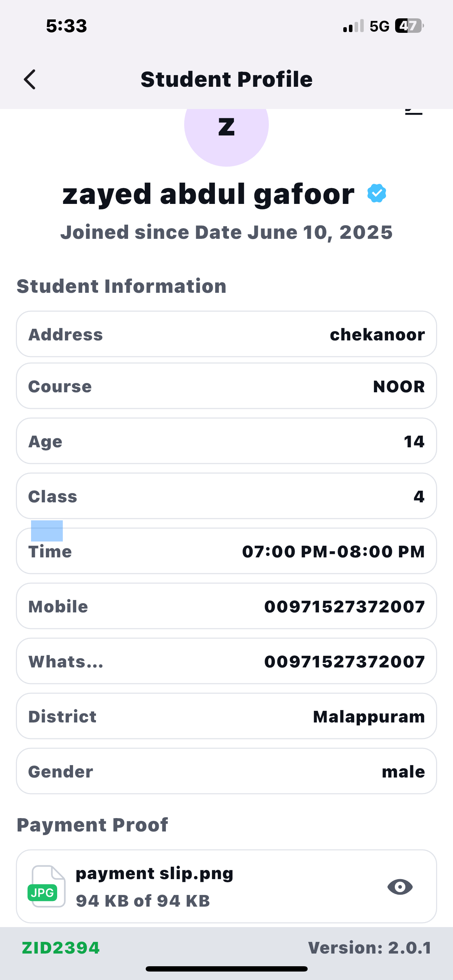Tap the WhatsApp number row
453x980 pixels.
pos(226,661)
